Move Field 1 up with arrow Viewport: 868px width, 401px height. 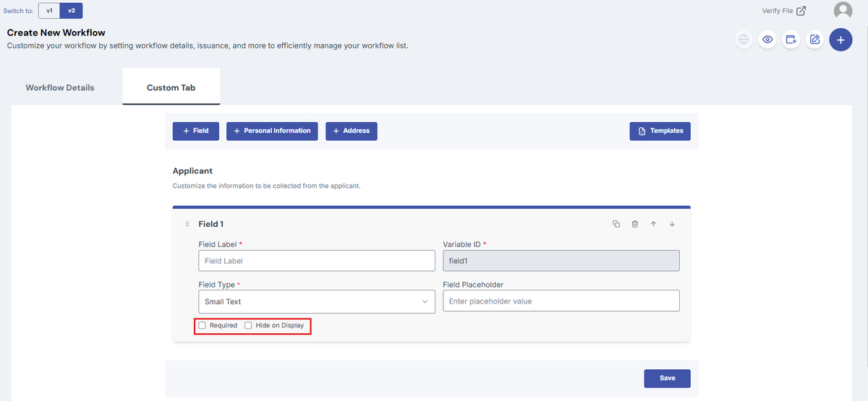tap(653, 224)
